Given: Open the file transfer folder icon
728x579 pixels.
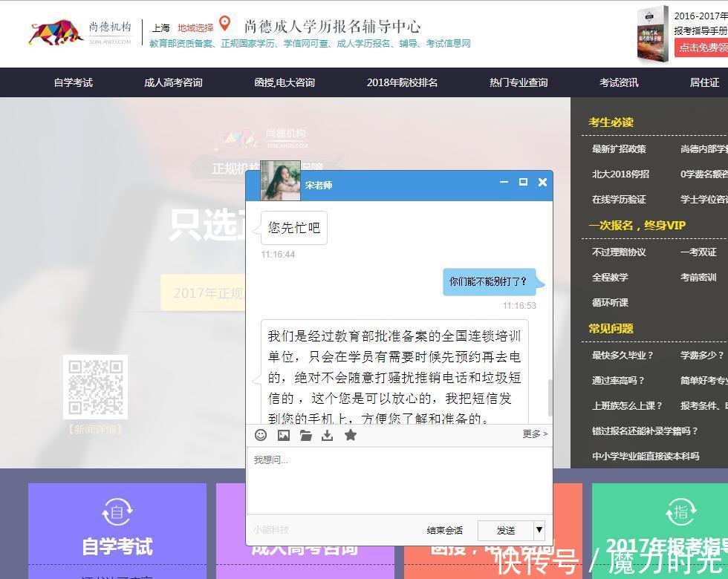Looking at the screenshot, I should (x=305, y=435).
